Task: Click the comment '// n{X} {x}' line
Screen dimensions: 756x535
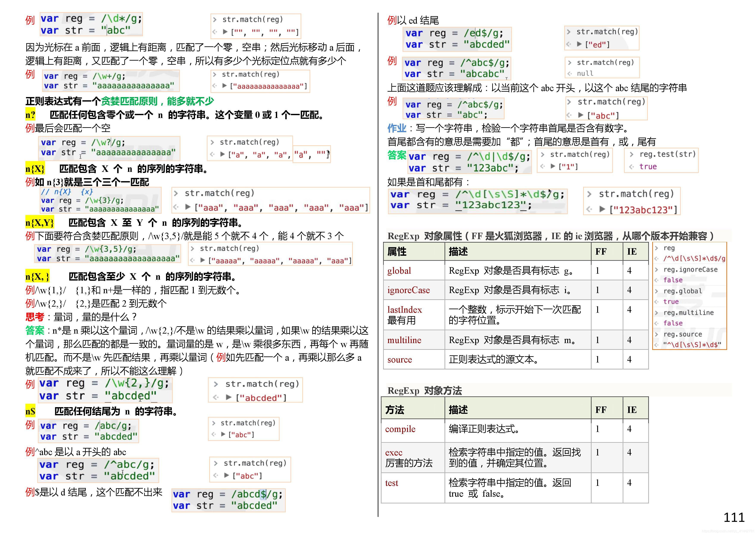Action: [67, 192]
